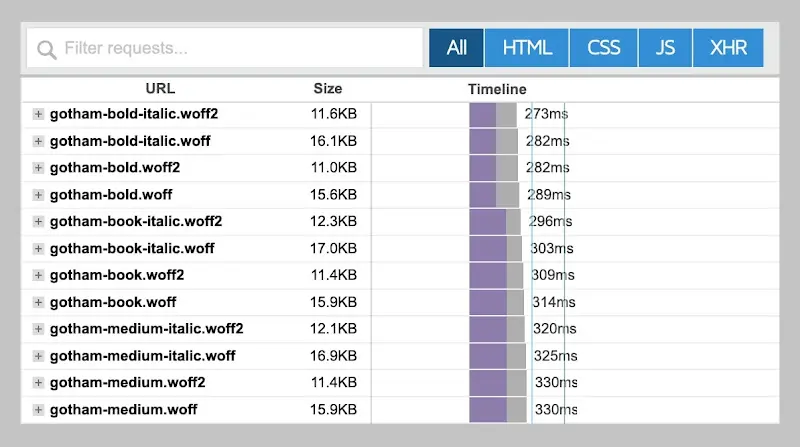Click the gotham-book-italic.woff file name
This screenshot has width=800, height=447.
point(132,248)
